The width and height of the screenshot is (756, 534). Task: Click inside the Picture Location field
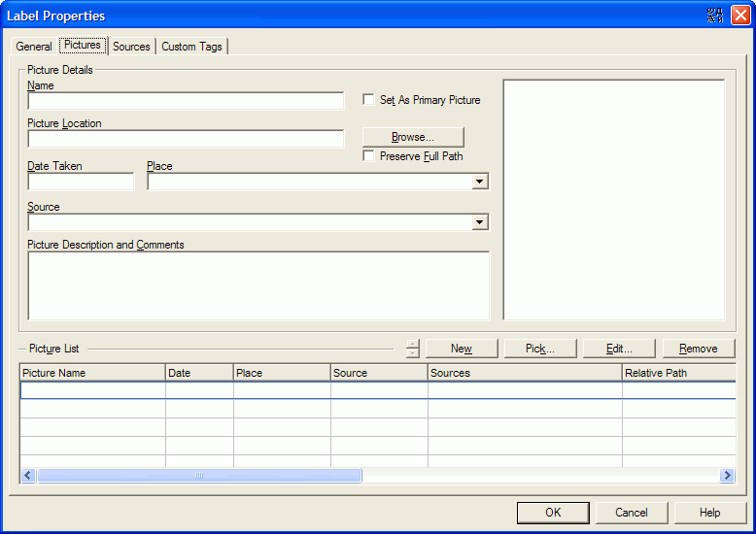click(186, 139)
